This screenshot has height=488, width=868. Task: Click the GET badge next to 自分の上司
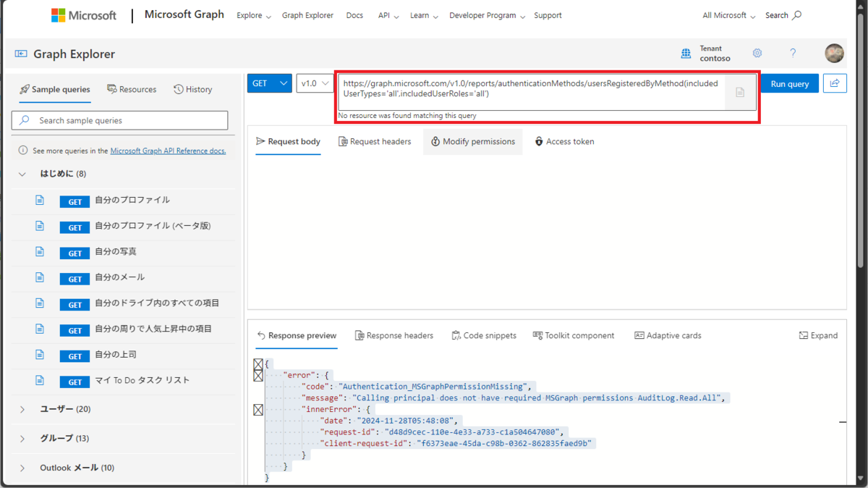[75, 356]
